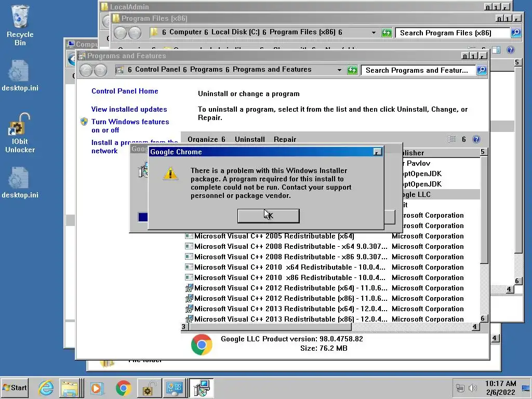Select Visual C++ 2013 Redistributable (x86) row
532x399 pixels.
332,319
